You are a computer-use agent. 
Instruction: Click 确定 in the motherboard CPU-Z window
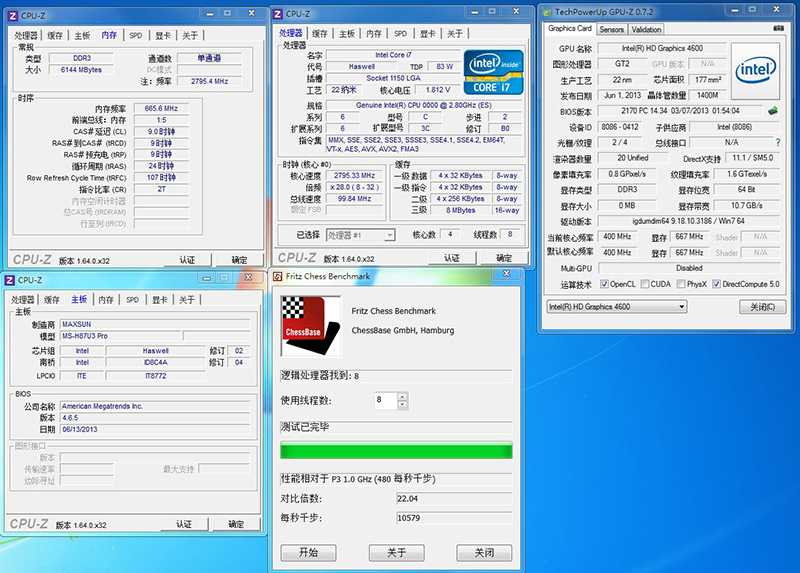pos(236,524)
